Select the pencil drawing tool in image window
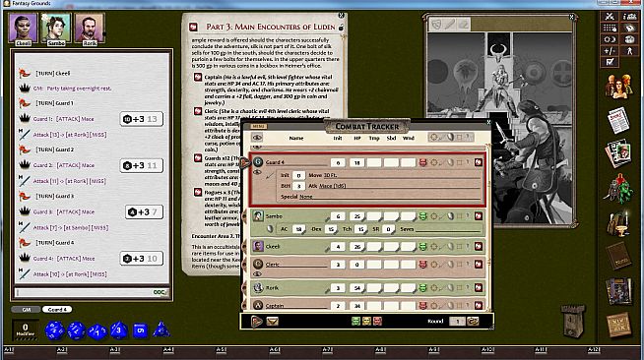Viewport: 644px width, 360px height. pos(449,25)
